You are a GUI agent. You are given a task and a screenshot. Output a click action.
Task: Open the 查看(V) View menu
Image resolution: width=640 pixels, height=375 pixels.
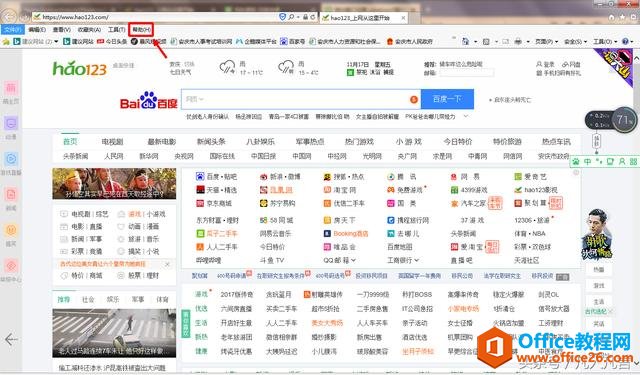[61, 30]
